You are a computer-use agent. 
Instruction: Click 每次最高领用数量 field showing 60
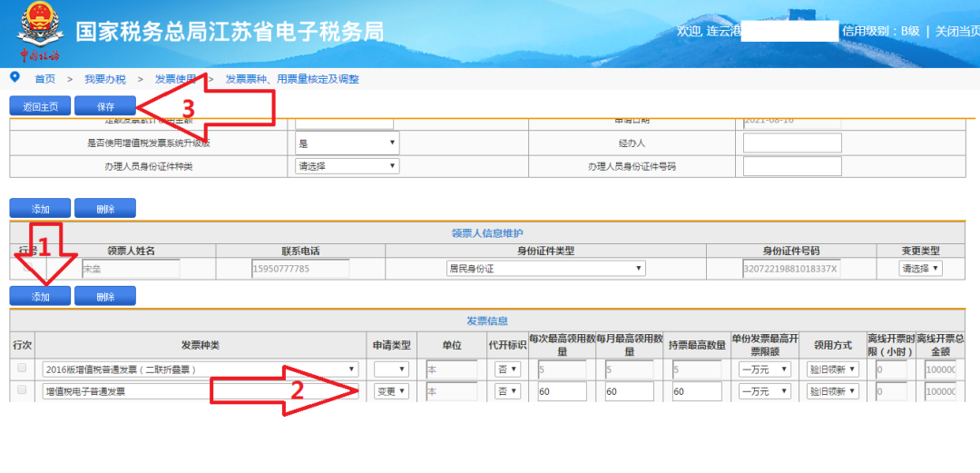(x=562, y=391)
